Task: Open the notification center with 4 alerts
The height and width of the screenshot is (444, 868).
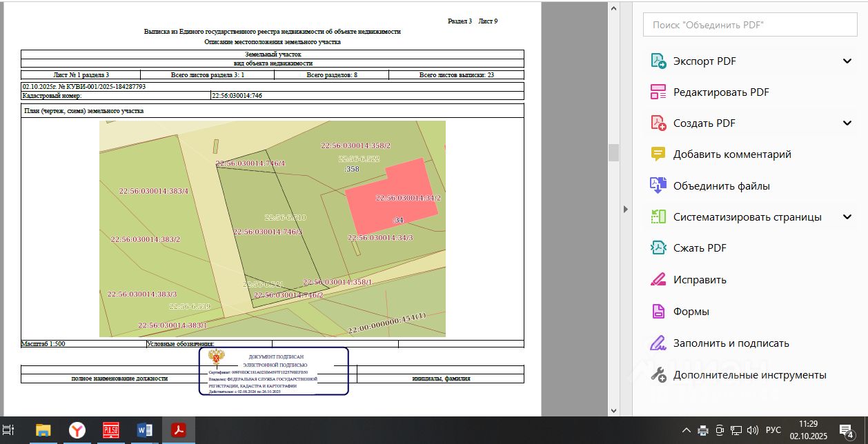Action: point(848,431)
